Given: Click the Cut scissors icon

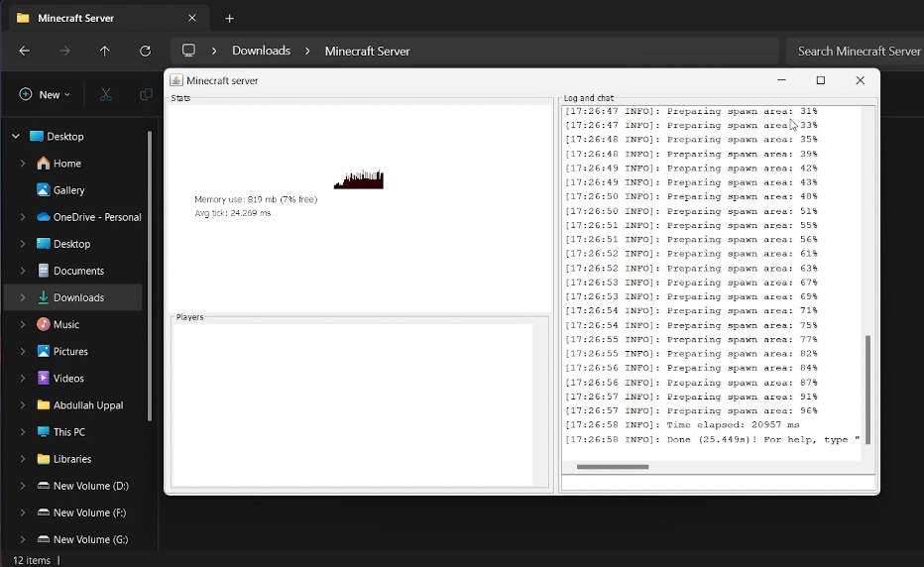Looking at the screenshot, I should coord(106,94).
